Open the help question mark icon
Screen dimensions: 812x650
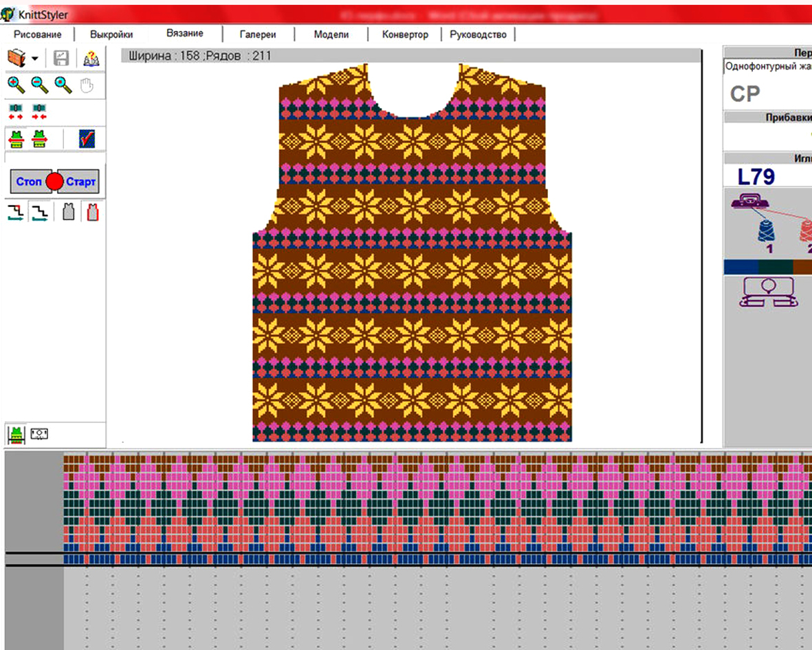[91, 58]
